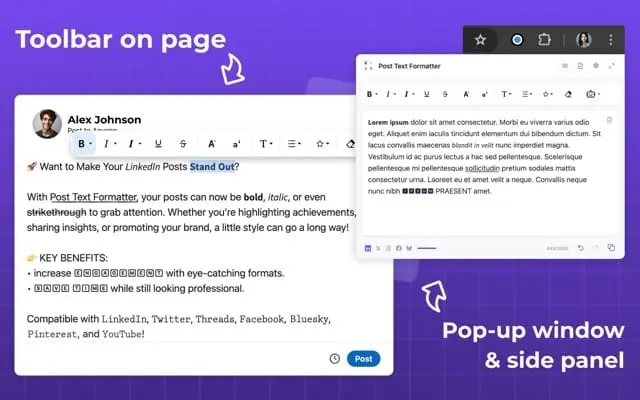Click the underlined Post Text Formatter text in the post
The image size is (640, 400).
[93, 197]
